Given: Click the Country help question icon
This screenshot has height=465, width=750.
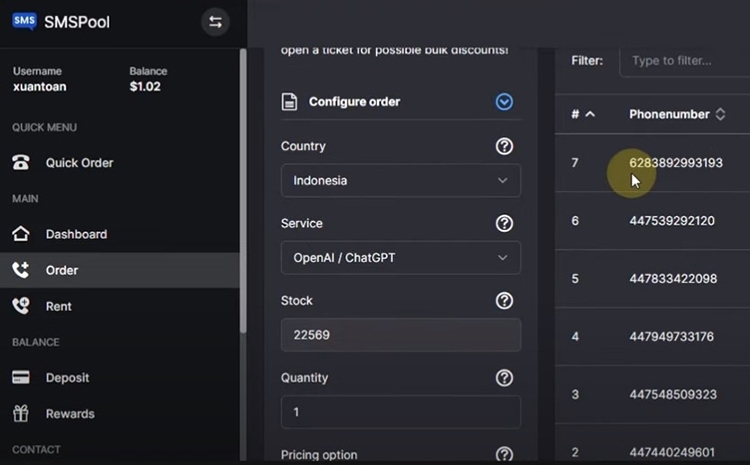Looking at the screenshot, I should 504,146.
